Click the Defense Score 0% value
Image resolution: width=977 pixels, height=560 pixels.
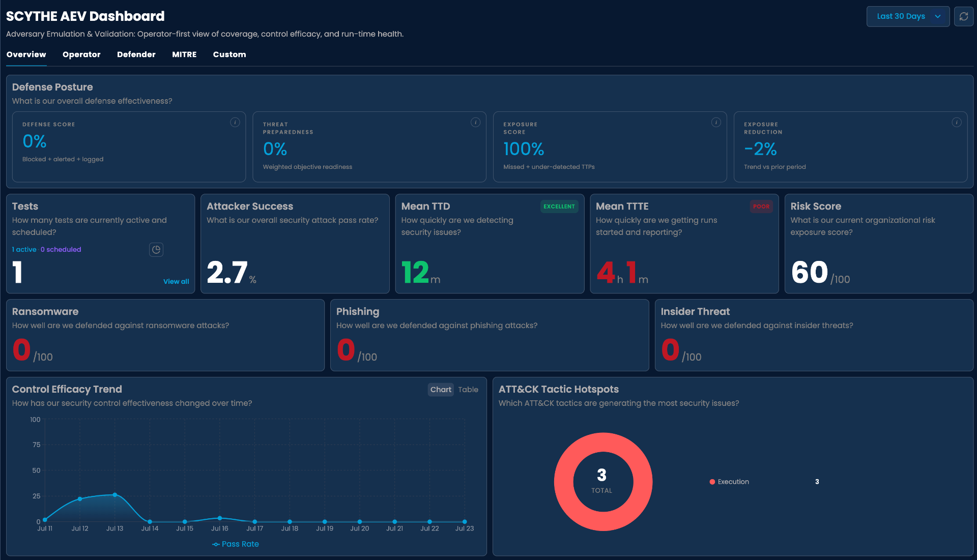35,141
